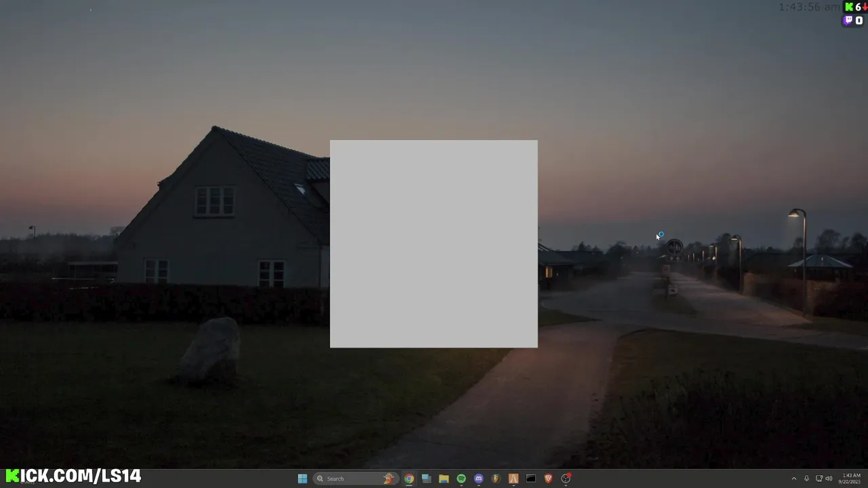The height and width of the screenshot is (488, 868).
Task: Open the Windows Start menu
Action: click(x=302, y=479)
